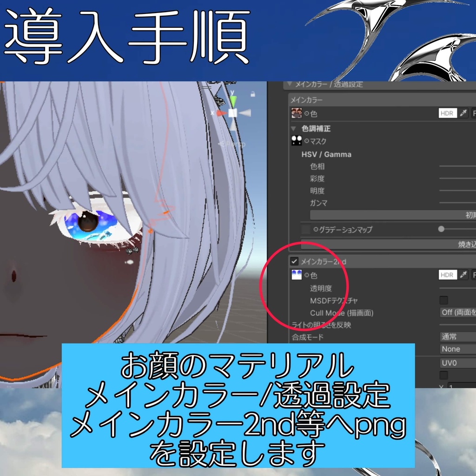This screenshot has width=476, height=476.
Task: Click the 彩度 label
Action: coord(317,178)
